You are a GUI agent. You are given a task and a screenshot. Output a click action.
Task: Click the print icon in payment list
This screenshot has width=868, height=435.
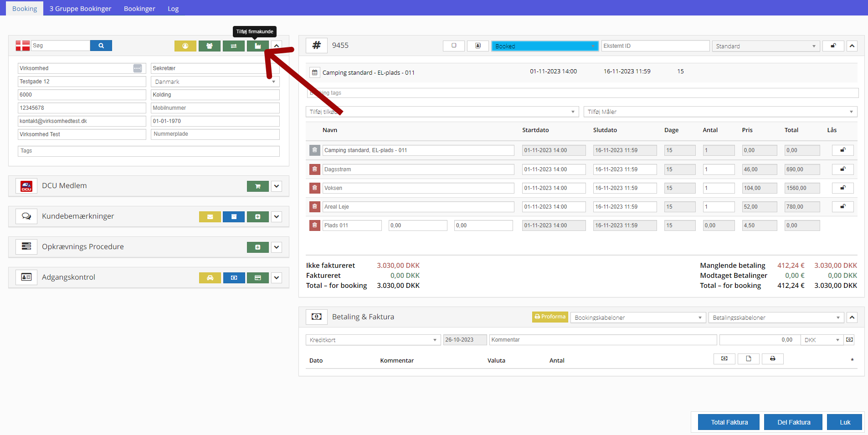click(x=772, y=359)
